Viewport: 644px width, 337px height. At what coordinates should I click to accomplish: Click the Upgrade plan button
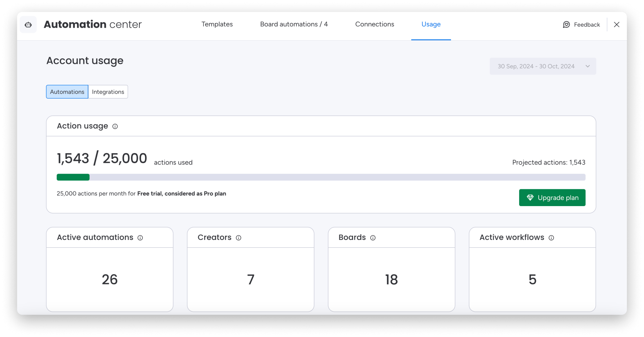[x=552, y=198]
